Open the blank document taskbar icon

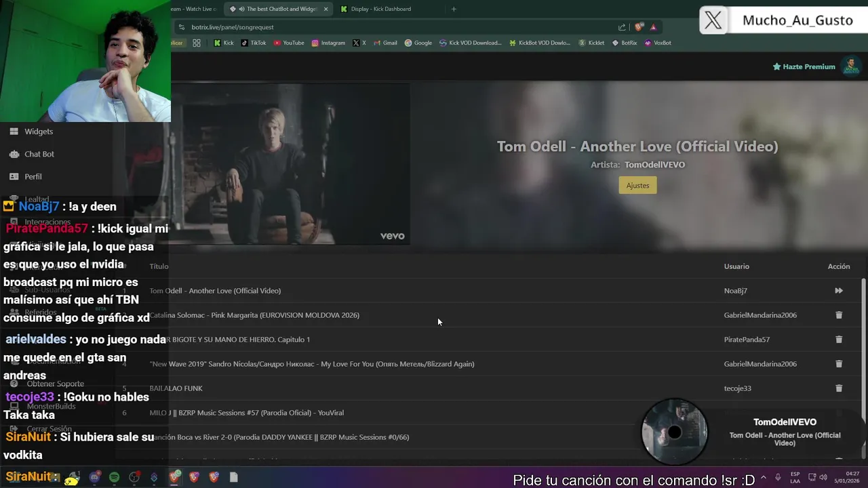tap(234, 477)
